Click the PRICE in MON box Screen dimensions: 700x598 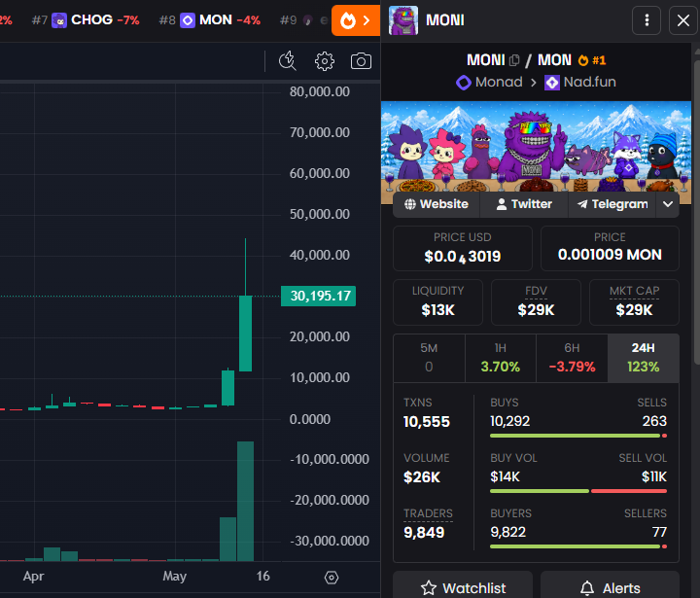coord(610,248)
